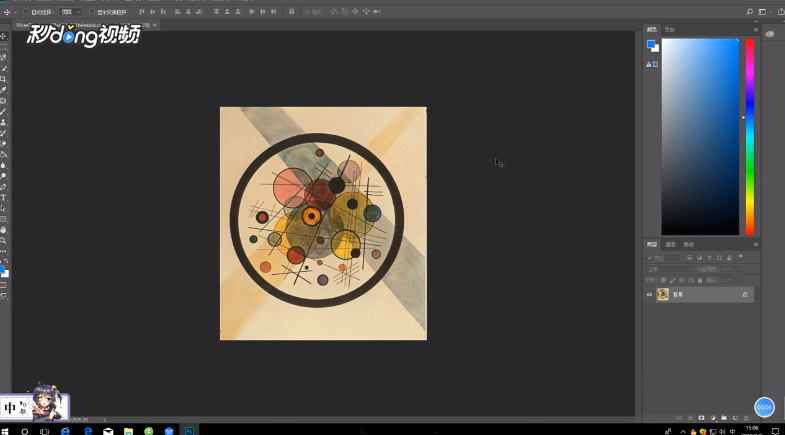Open the Move tool preset picker arrow

coord(16,12)
